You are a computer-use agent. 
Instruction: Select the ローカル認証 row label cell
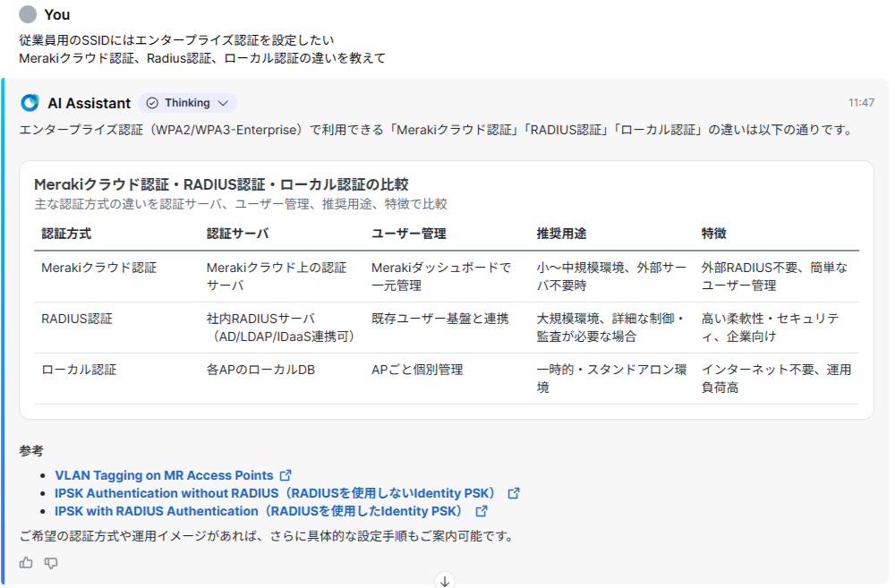tap(79, 370)
